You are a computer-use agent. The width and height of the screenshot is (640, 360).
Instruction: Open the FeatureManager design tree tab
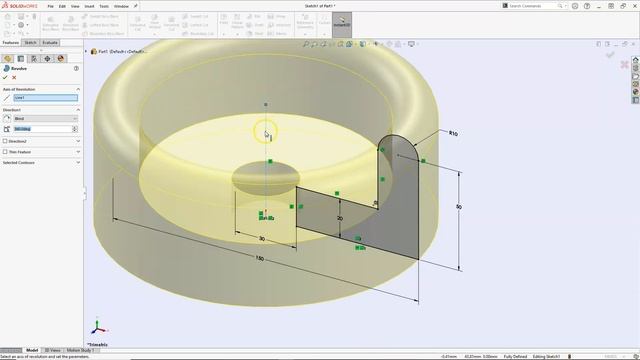point(7,59)
